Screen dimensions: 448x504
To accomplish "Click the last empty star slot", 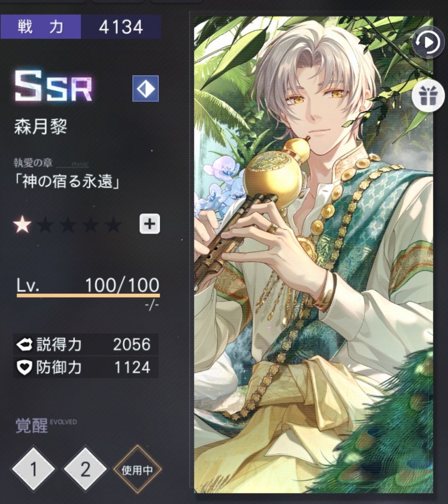I will tap(114, 224).
